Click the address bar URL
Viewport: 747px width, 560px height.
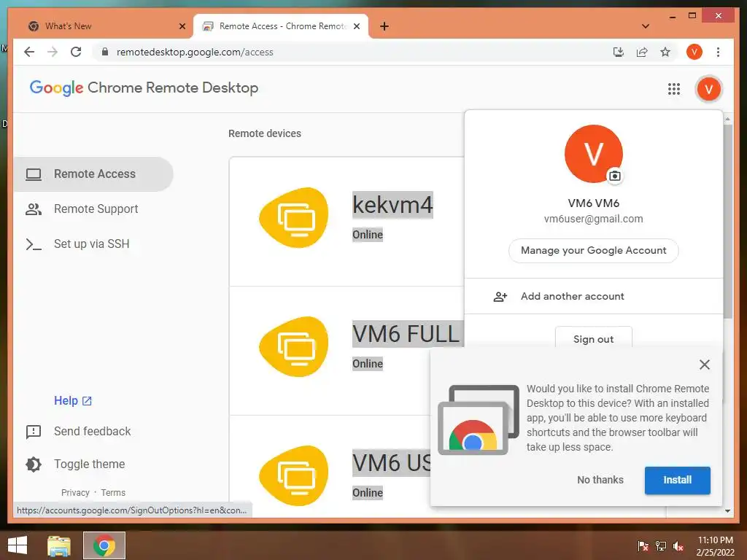tap(195, 52)
